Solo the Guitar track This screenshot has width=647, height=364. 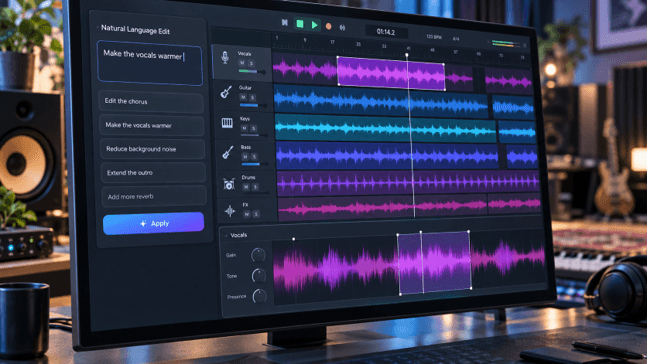(x=253, y=98)
